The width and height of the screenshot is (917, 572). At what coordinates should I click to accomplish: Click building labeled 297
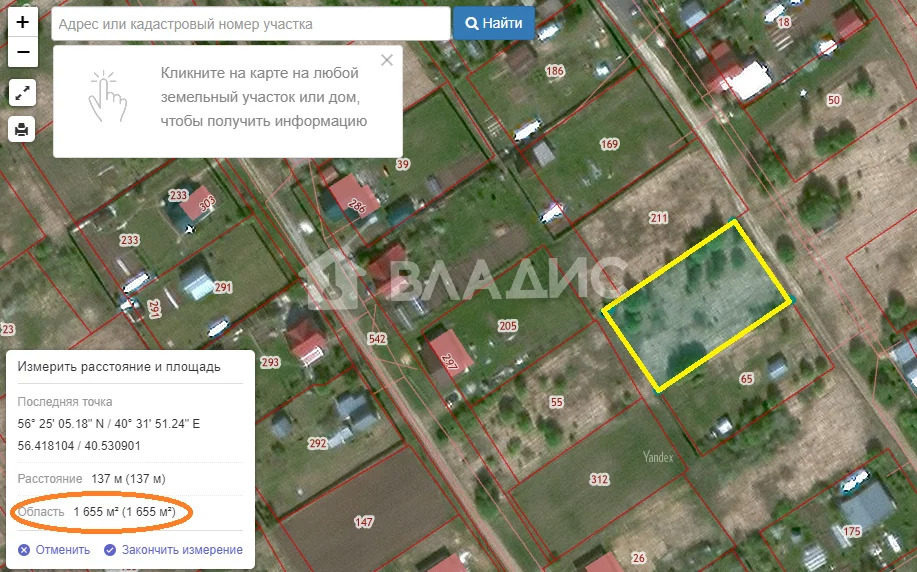click(x=450, y=362)
